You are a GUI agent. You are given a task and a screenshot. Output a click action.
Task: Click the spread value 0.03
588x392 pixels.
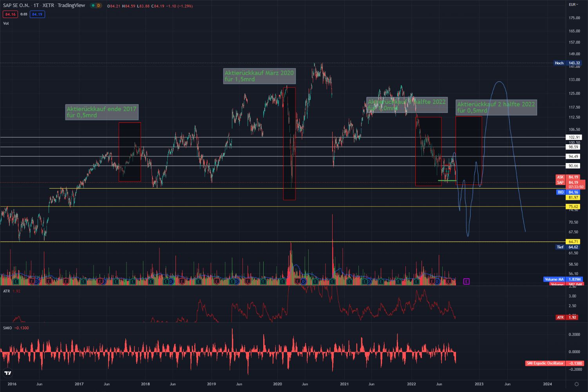click(24, 14)
